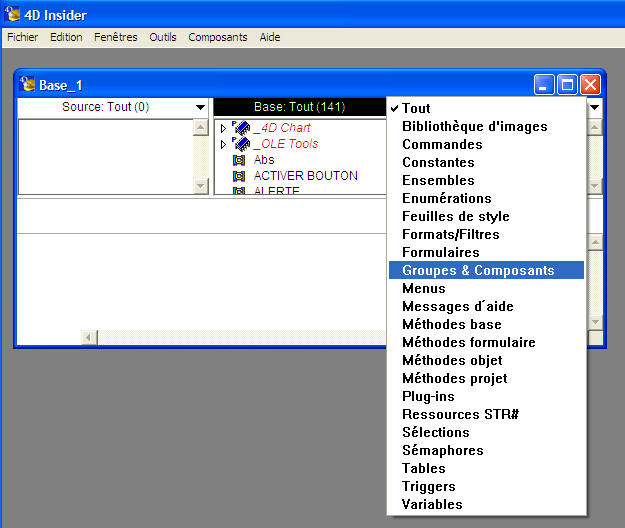625x528 pixels.
Task: Click the Base: Tout (141) header
Action: point(300,107)
